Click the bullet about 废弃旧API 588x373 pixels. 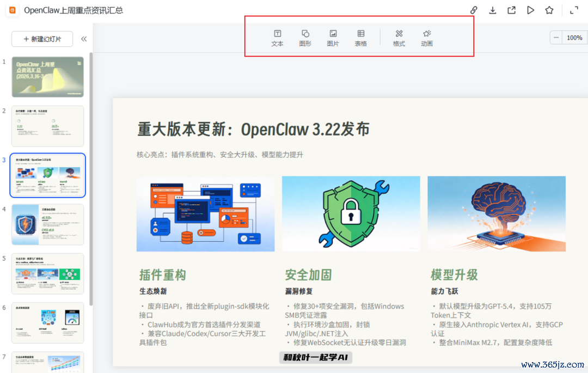click(204, 311)
